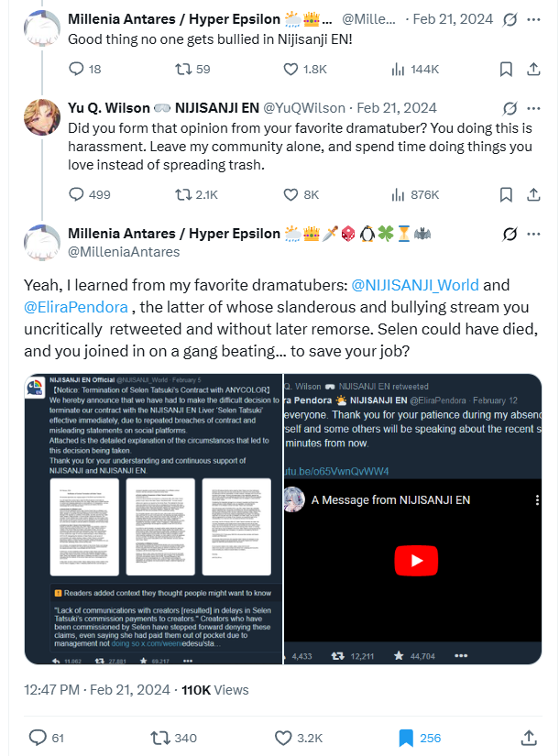Bookmark Yu Q. Wilson's tweet

(x=506, y=194)
